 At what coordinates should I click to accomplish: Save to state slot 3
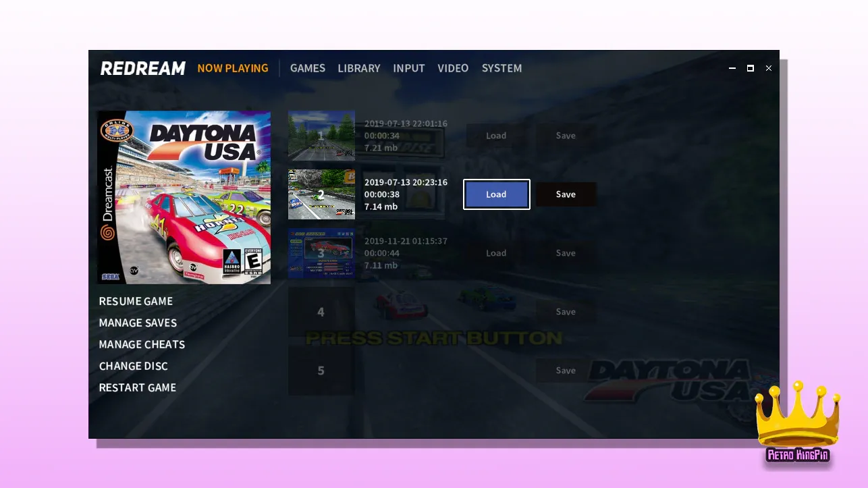tap(566, 253)
